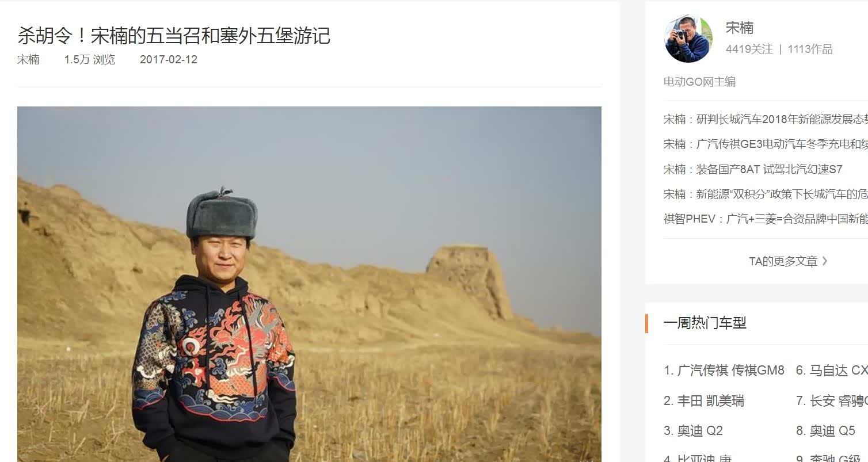Viewport: 868px width, 462px height.
Task: Open article 研判长城汽车2018年新能源发展态势
Action: pyautogui.click(x=766, y=119)
